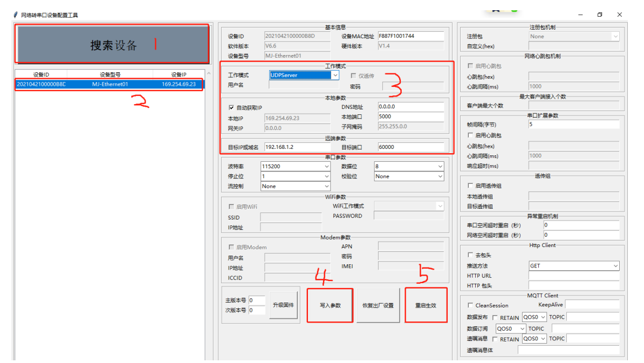The height and width of the screenshot is (363, 644).
Task: Click the 目标IP或域名 field 192.168.1.2
Action: coord(297,147)
